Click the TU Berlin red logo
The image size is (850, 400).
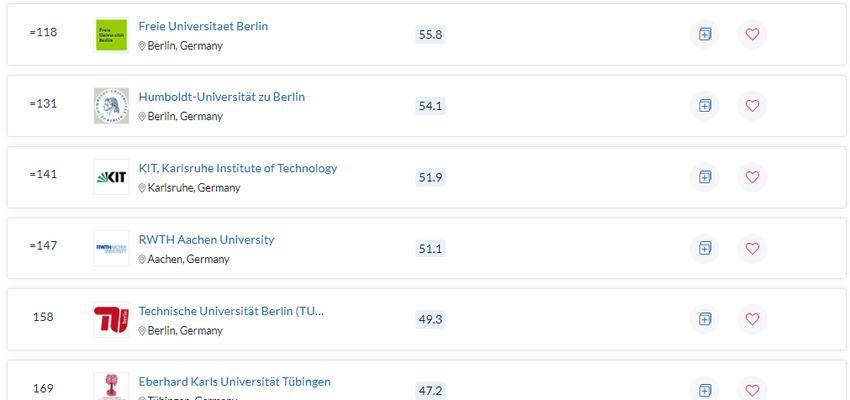111,319
